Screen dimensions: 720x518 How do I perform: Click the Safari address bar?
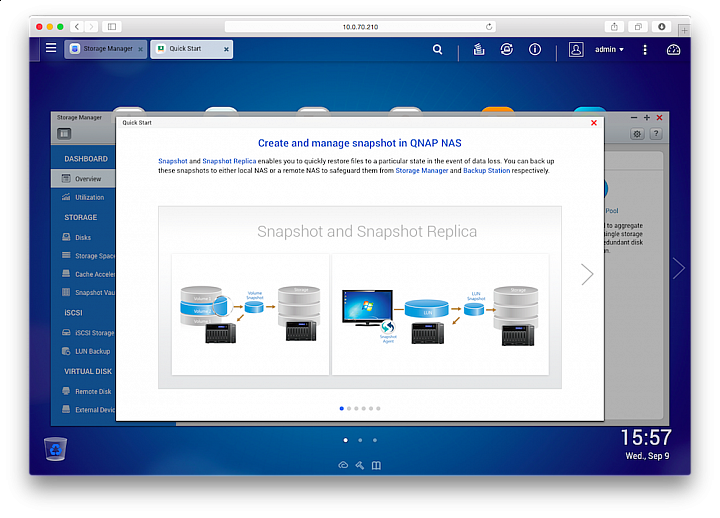(x=360, y=27)
